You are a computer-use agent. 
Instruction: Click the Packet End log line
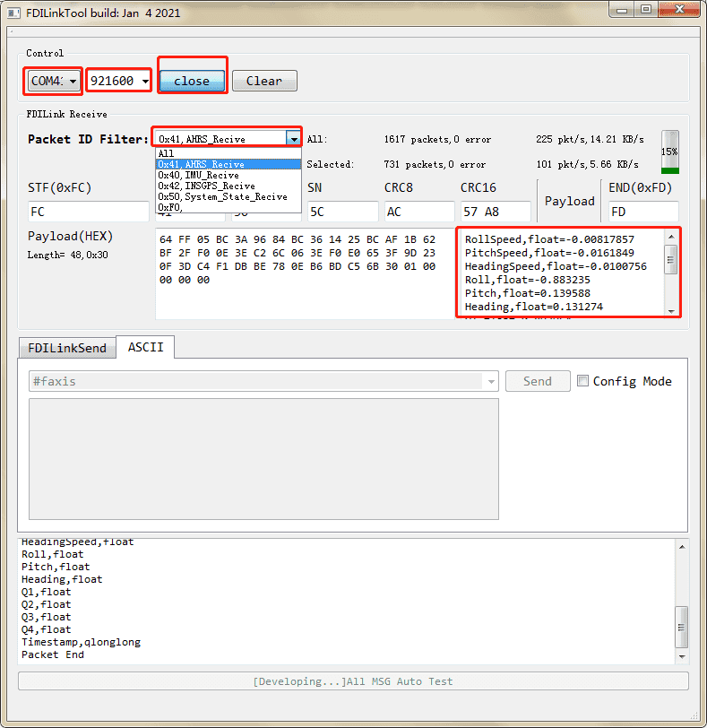[x=53, y=654]
